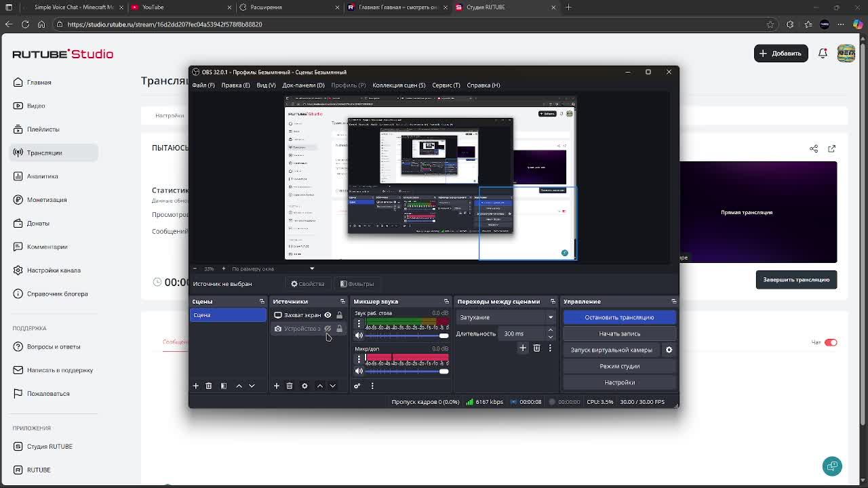Open advanced audio properties gear in mixer

[357, 386]
